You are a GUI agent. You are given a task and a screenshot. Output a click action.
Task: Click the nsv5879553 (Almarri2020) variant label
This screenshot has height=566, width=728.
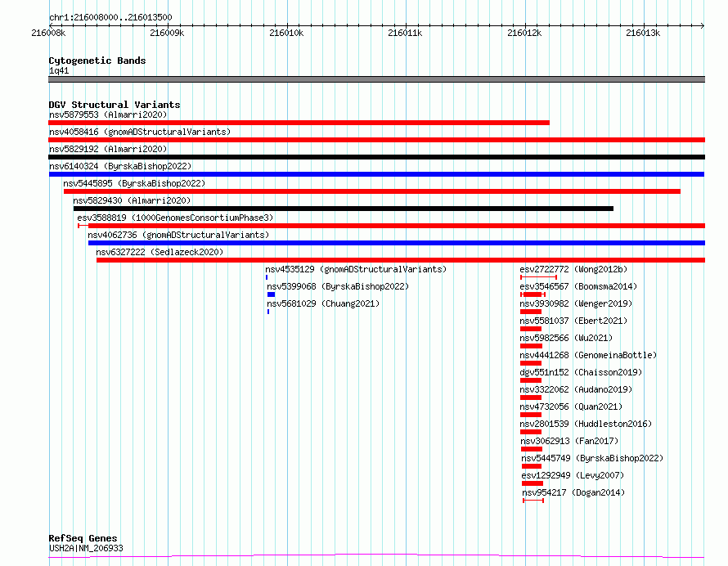pyautogui.click(x=108, y=115)
